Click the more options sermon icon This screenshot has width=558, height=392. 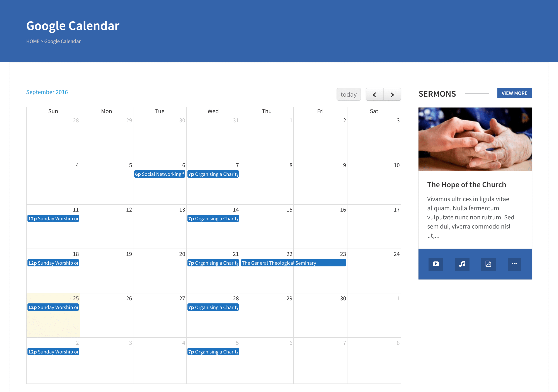click(x=514, y=263)
